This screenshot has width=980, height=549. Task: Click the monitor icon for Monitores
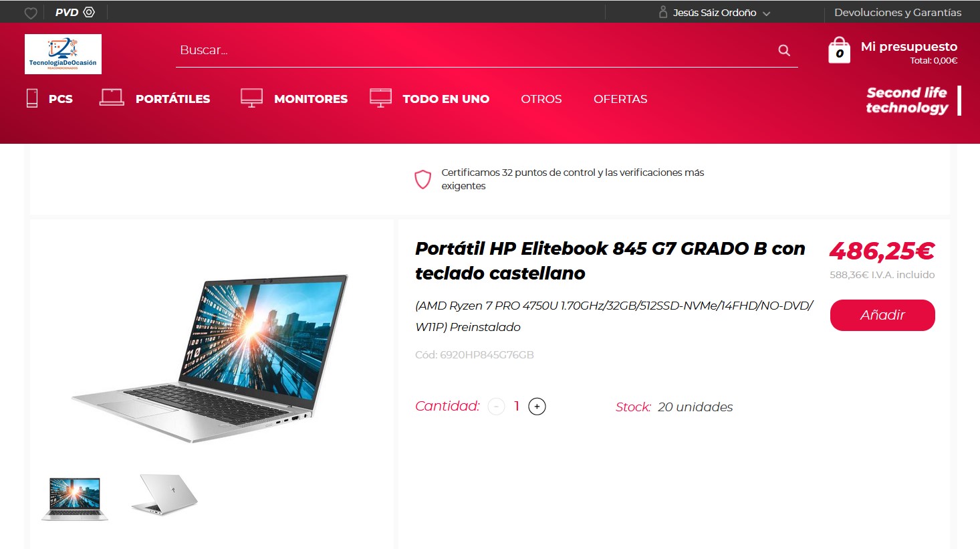pos(251,98)
